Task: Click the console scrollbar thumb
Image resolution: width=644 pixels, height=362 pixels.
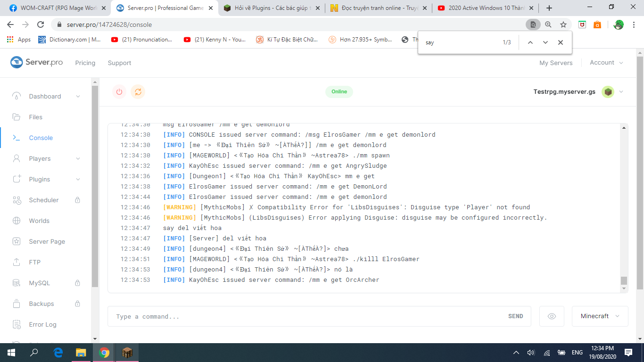Action: point(624,280)
